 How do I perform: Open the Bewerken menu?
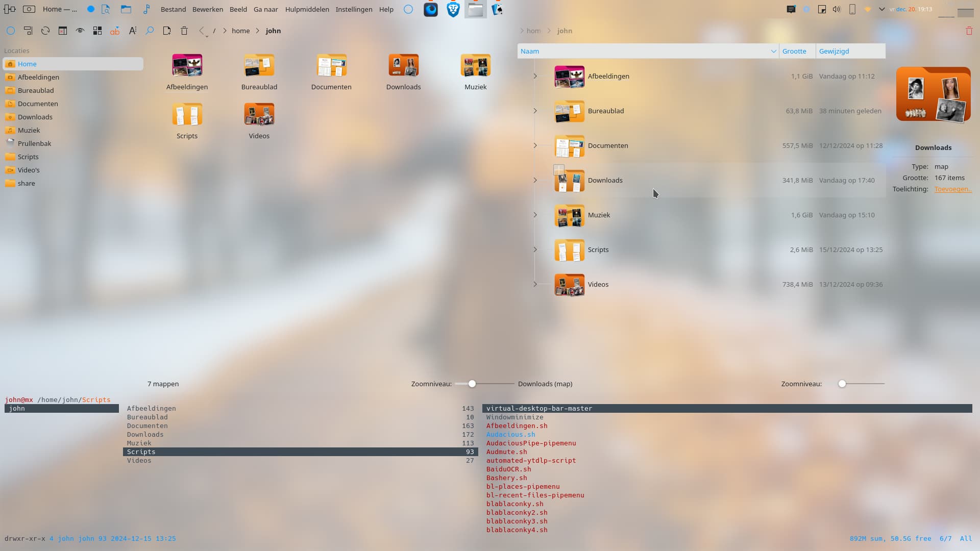click(208, 9)
